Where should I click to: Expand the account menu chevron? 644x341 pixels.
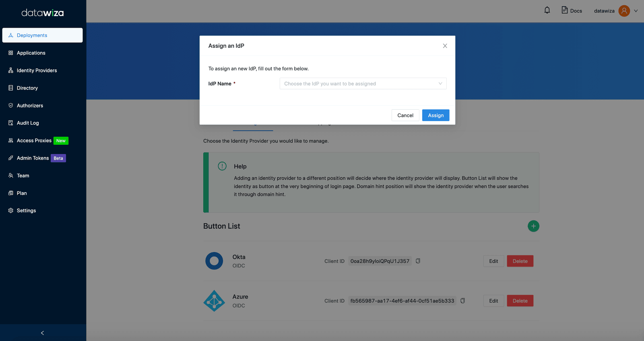pyautogui.click(x=636, y=11)
